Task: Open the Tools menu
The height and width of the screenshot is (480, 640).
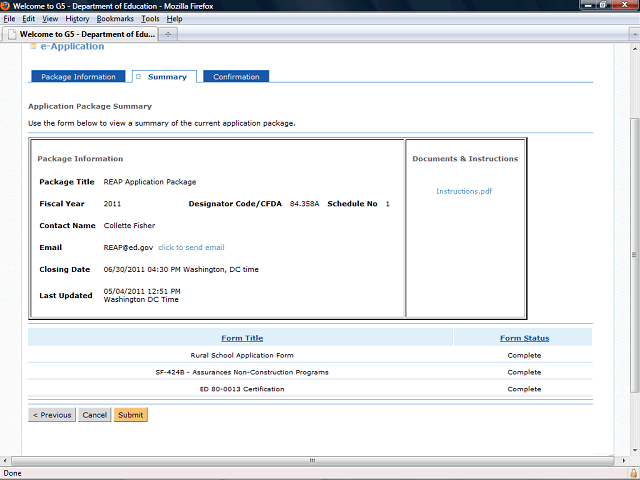Action: [150, 19]
